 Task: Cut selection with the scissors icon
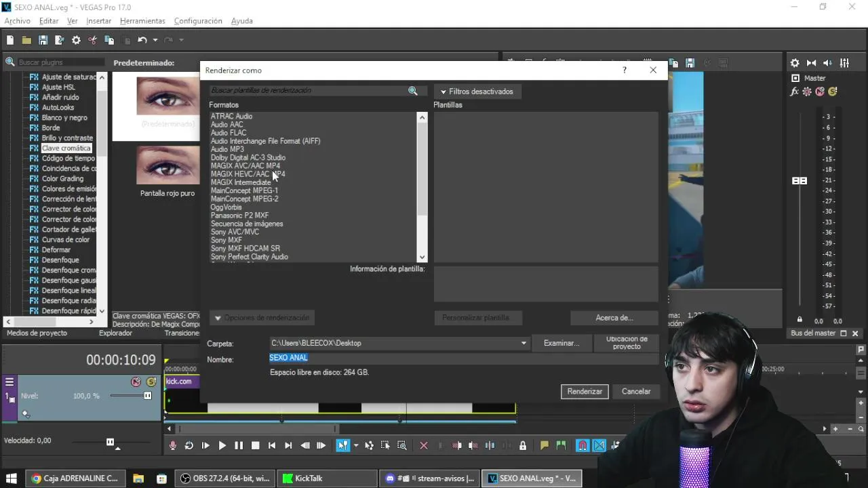(93, 41)
